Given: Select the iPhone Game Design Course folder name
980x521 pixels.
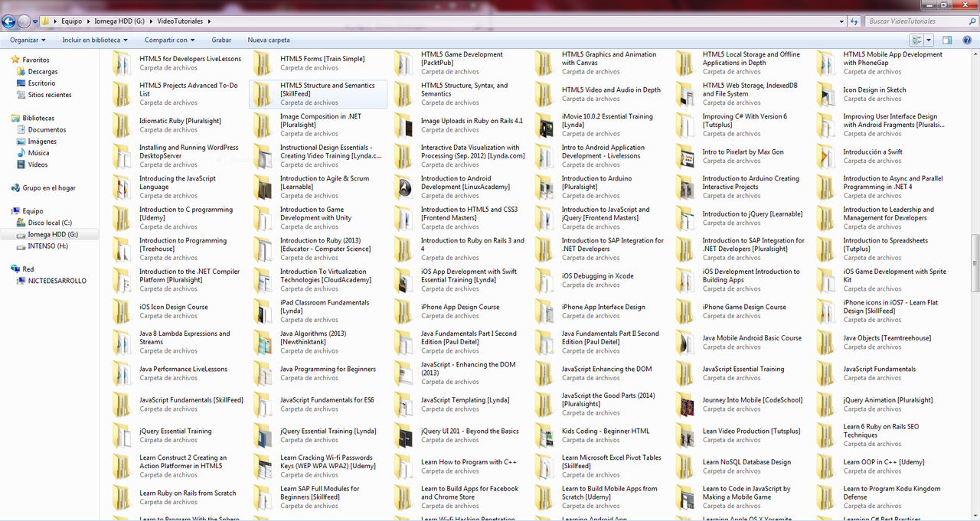Looking at the screenshot, I should [744, 307].
